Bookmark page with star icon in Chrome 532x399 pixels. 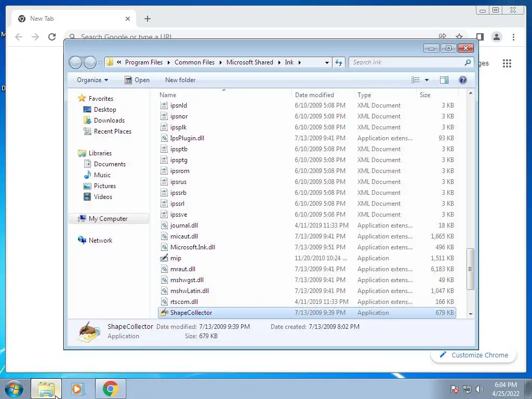[x=459, y=36]
